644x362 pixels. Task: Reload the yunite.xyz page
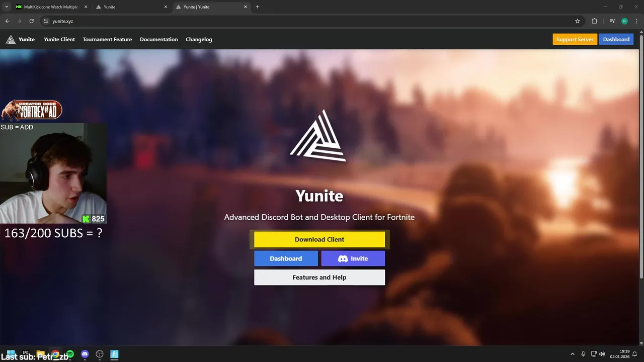pos(31,21)
